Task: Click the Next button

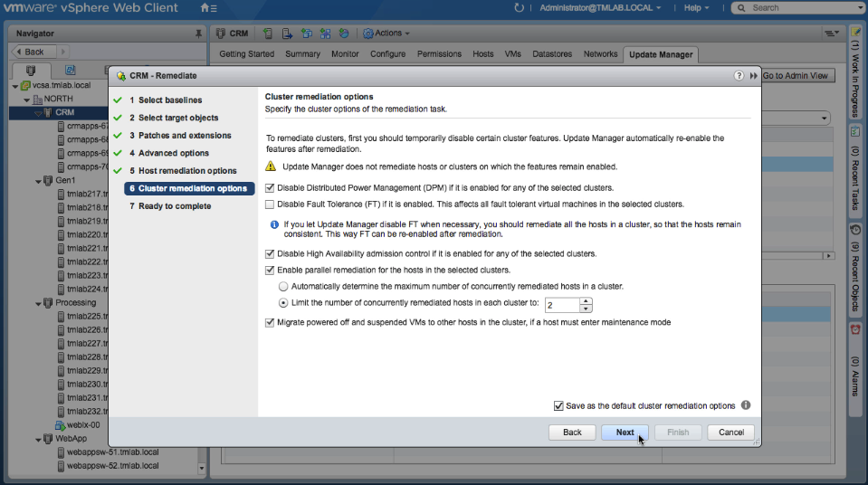Action: 625,433
